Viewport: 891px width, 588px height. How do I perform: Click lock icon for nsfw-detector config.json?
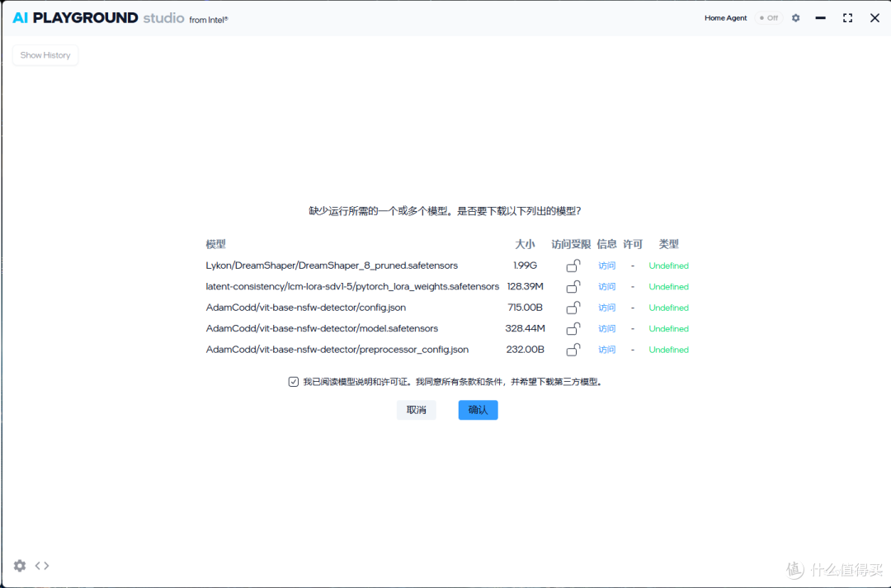573,308
